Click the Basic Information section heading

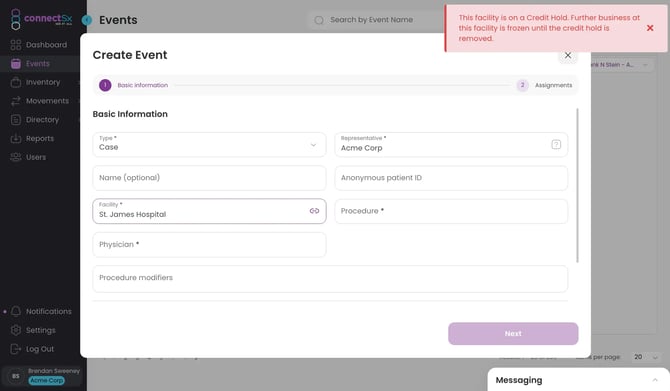[x=130, y=114]
